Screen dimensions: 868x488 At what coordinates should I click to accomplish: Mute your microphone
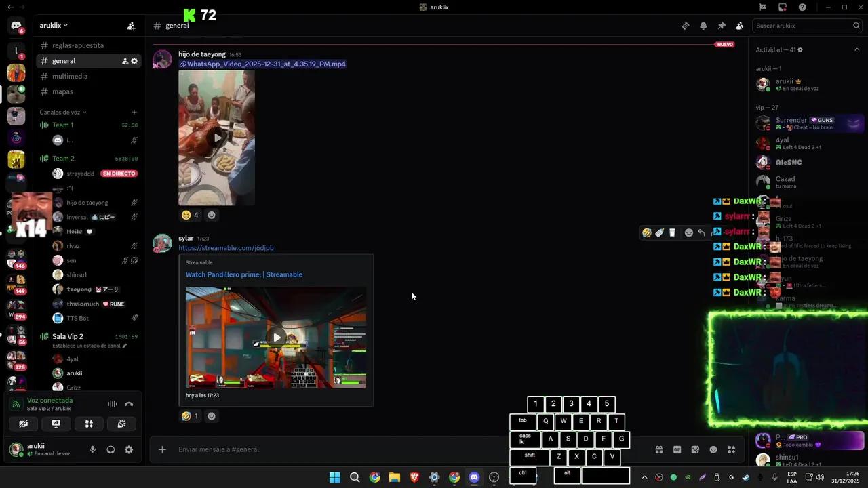[92, 449]
